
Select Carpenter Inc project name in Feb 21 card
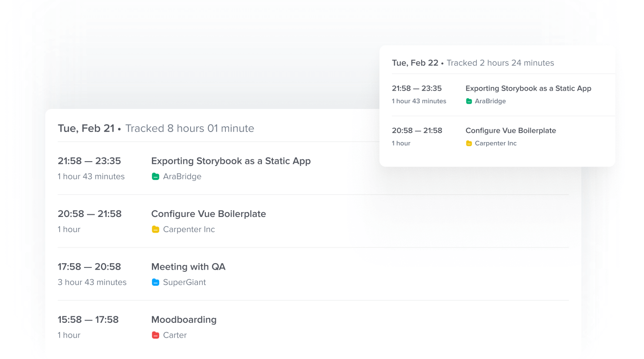coord(189,229)
